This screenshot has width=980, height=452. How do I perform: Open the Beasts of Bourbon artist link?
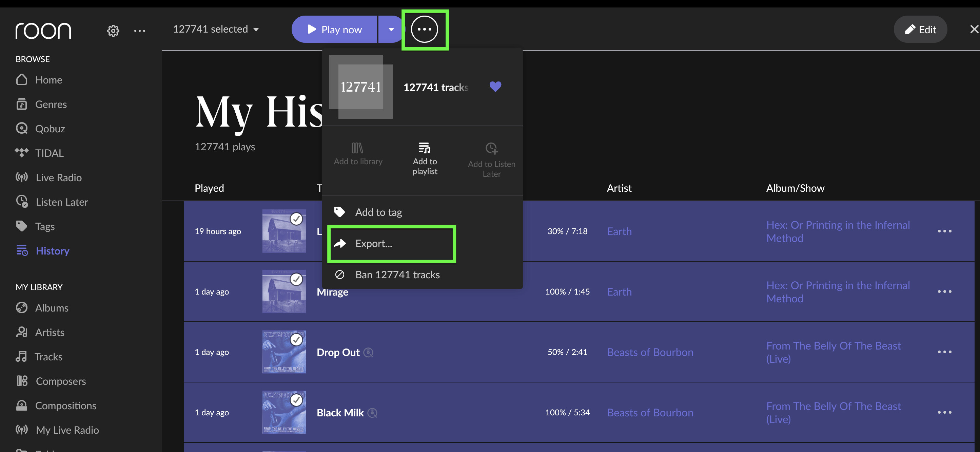click(650, 352)
